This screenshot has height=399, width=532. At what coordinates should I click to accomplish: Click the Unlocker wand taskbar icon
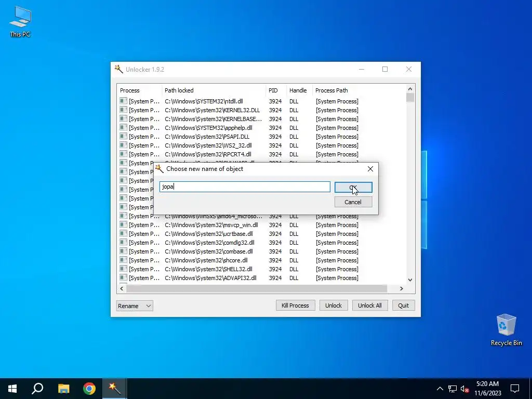tap(115, 389)
